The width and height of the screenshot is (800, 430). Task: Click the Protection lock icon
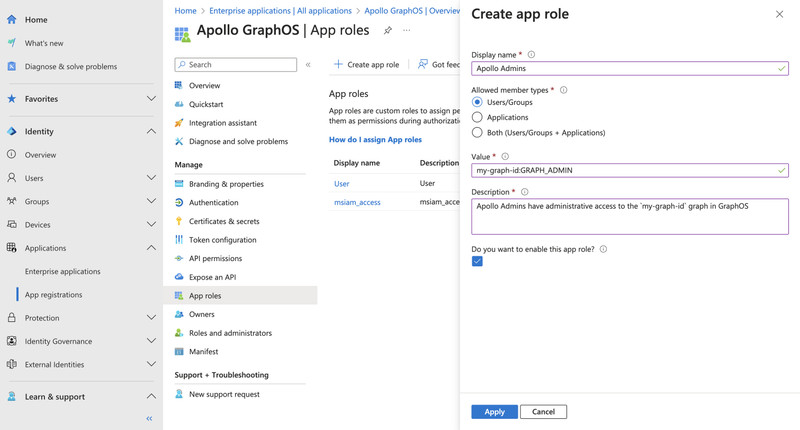pyautogui.click(x=11, y=317)
